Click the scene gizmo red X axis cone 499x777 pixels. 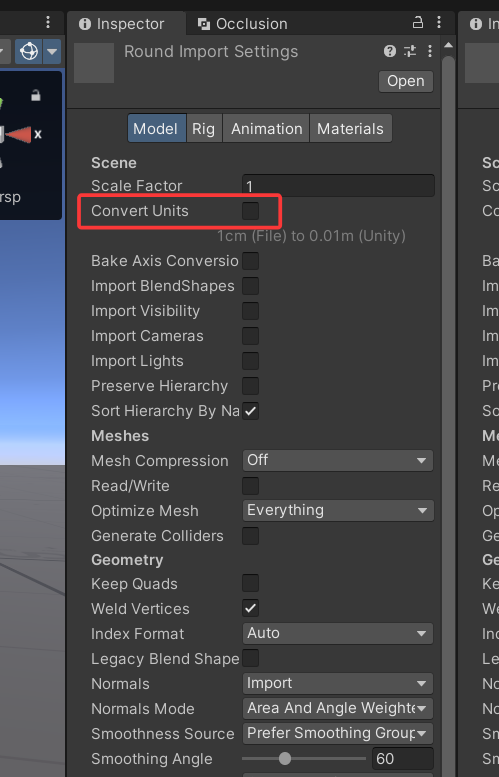click(18, 134)
